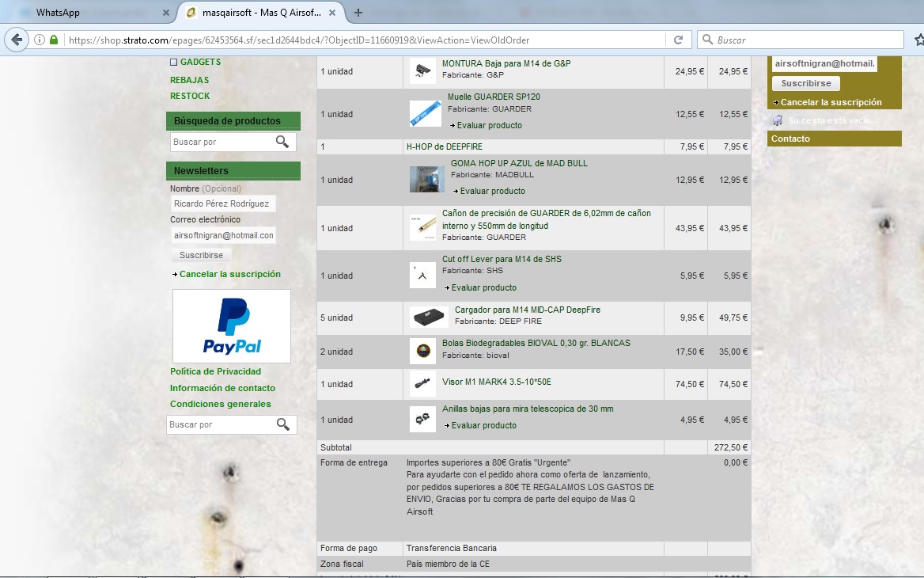Click the reload page icon in address bar

678,40
